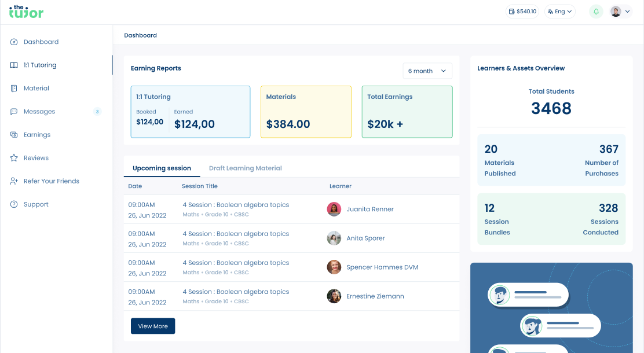Click the $540.10 wallet balance button
Screen dimensions: 644x353
tap(522, 12)
